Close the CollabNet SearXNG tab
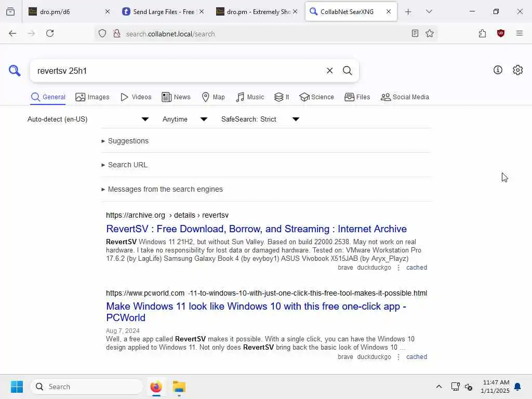 coord(389,11)
